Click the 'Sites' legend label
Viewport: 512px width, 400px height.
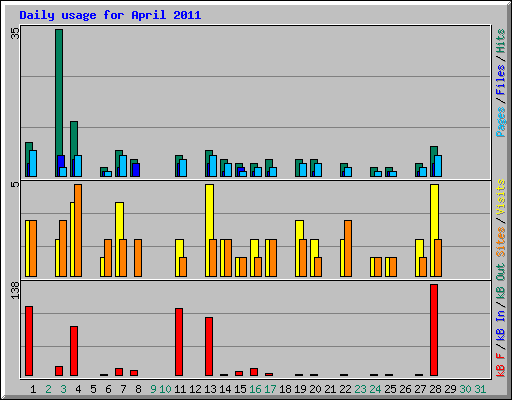click(x=501, y=242)
